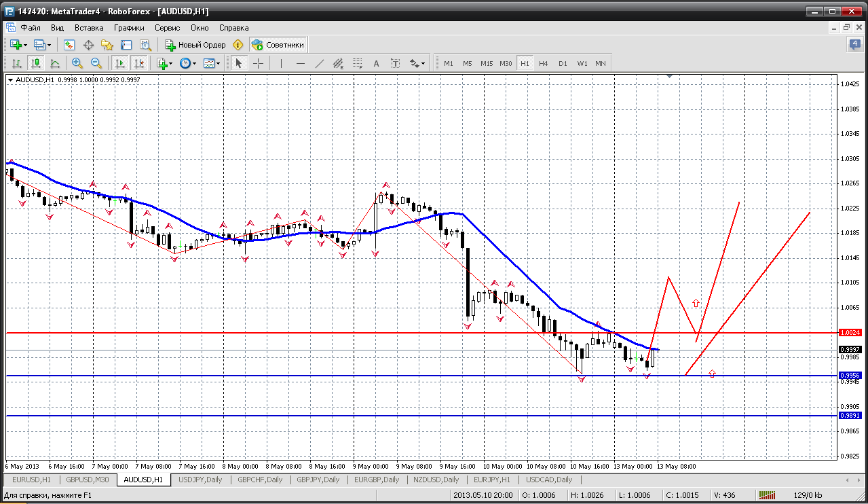The height and width of the screenshot is (504, 868).
Task: Set timeframe to MN
Action: point(601,63)
